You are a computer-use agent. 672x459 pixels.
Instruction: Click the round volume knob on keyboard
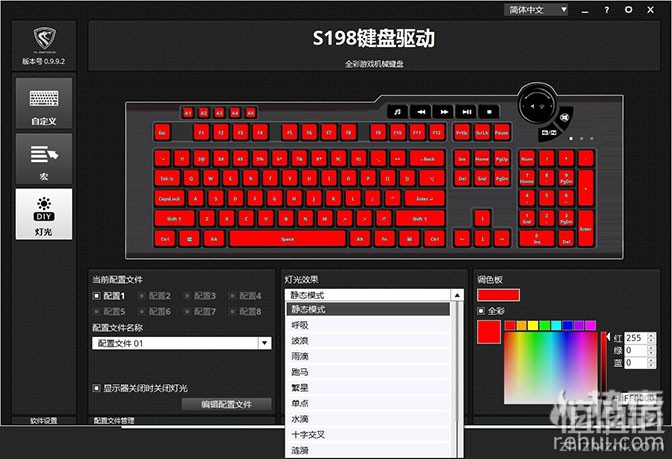click(x=537, y=105)
